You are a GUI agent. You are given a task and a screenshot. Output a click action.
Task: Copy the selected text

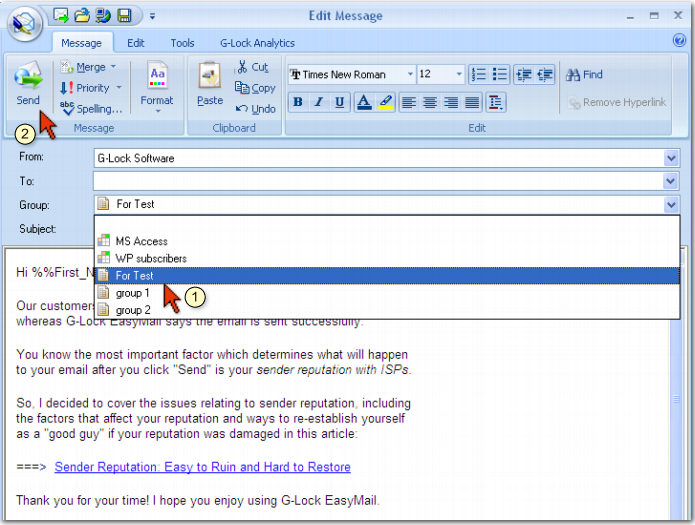255,88
